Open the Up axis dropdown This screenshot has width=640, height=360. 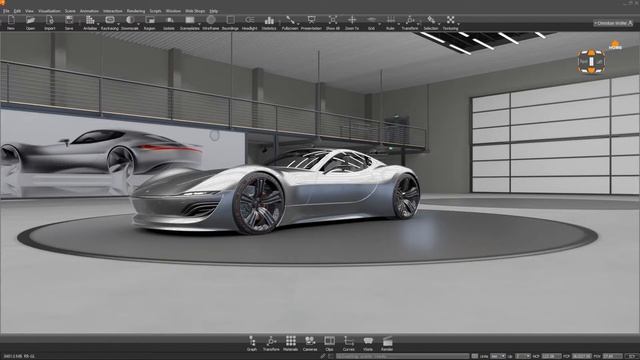coord(522,356)
